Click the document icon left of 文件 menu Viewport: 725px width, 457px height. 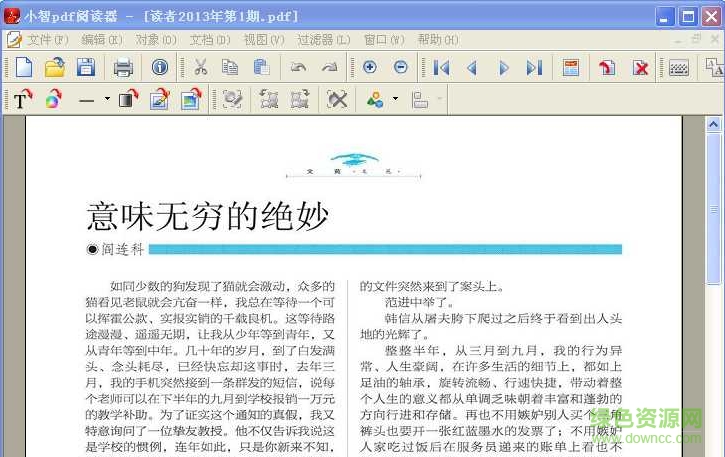pos(14,40)
